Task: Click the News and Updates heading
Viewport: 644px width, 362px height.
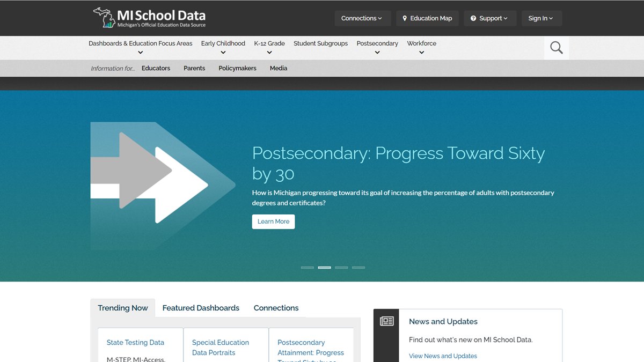Action: [443, 321]
